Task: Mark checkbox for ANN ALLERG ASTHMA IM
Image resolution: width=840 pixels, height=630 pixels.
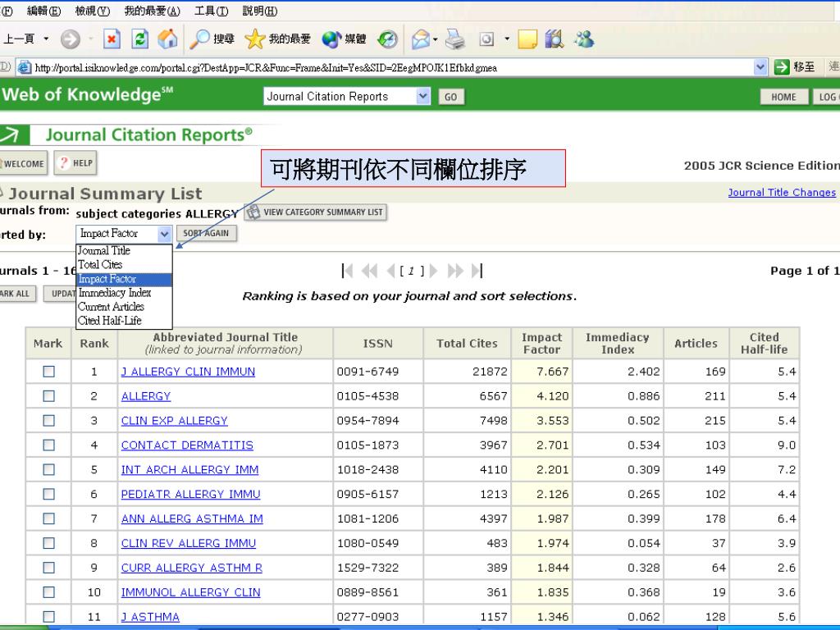Action: [x=48, y=518]
